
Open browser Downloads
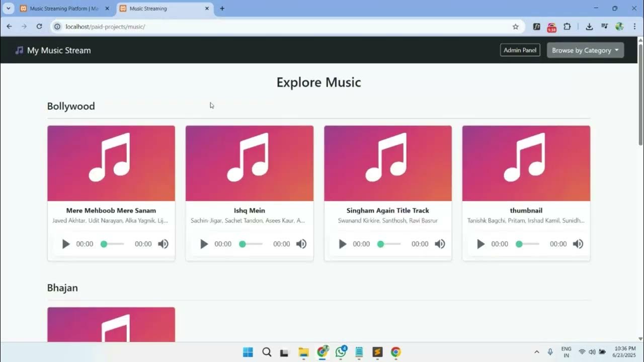click(x=589, y=27)
